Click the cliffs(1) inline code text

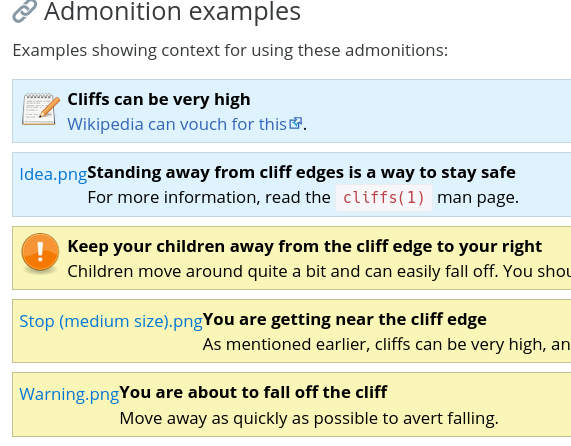[x=384, y=198]
